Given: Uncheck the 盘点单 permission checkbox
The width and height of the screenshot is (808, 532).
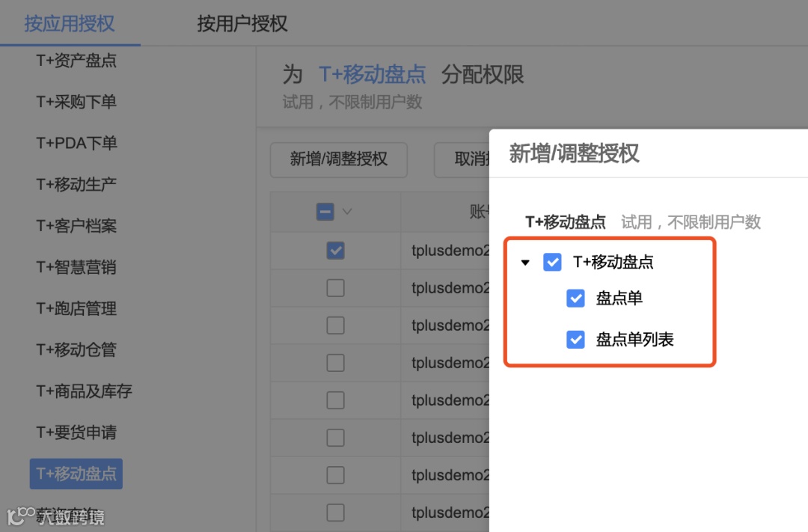Looking at the screenshot, I should 575,298.
